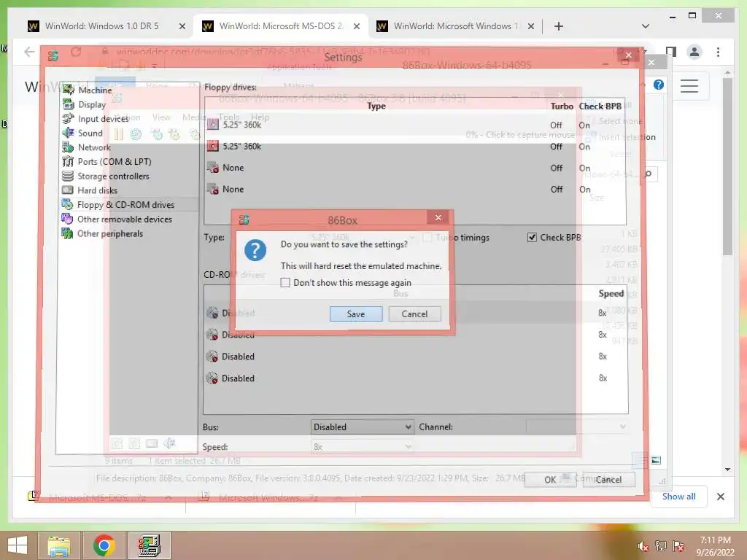The image size is (747, 560).
Task: Open 86Box from the taskbar
Action: [x=149, y=545]
